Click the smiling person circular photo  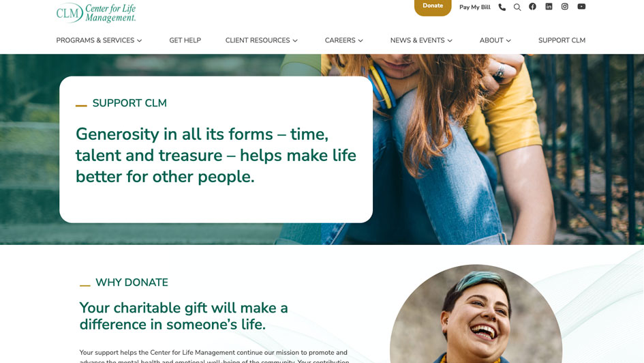476,314
